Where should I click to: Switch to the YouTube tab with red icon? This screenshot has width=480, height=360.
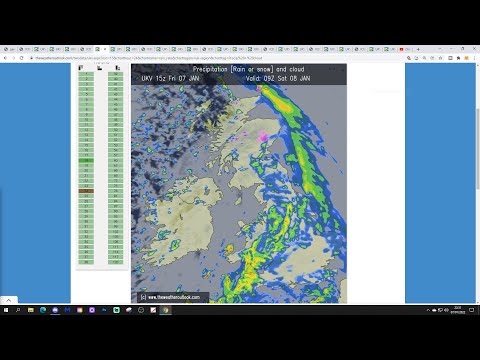404,49
